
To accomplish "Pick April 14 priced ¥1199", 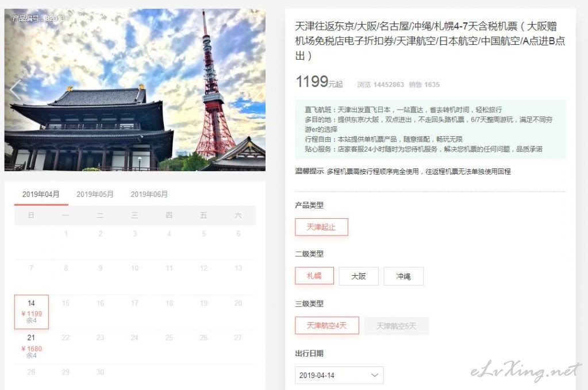I will (32, 312).
